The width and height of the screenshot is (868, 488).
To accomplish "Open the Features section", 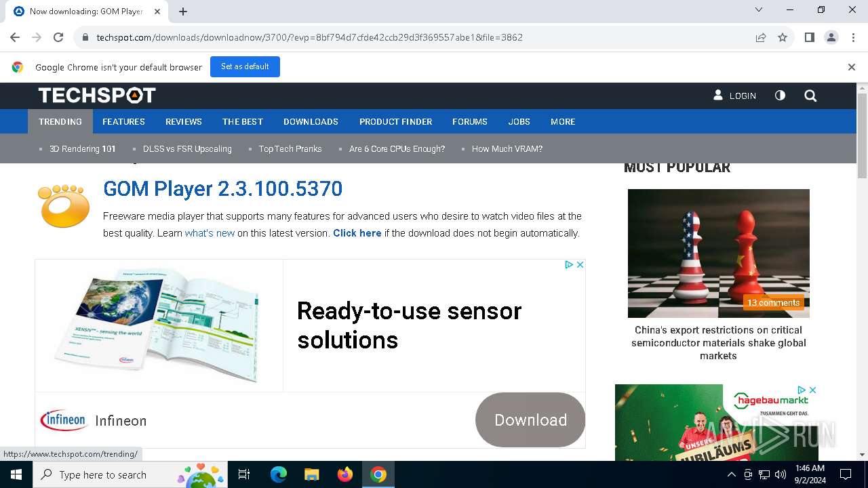I will click(x=123, y=121).
